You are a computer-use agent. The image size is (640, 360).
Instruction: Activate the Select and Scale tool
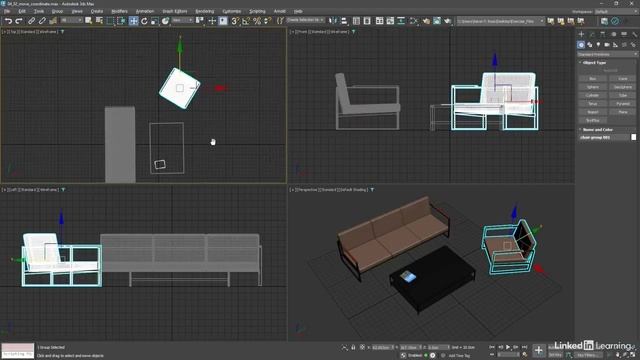point(155,20)
